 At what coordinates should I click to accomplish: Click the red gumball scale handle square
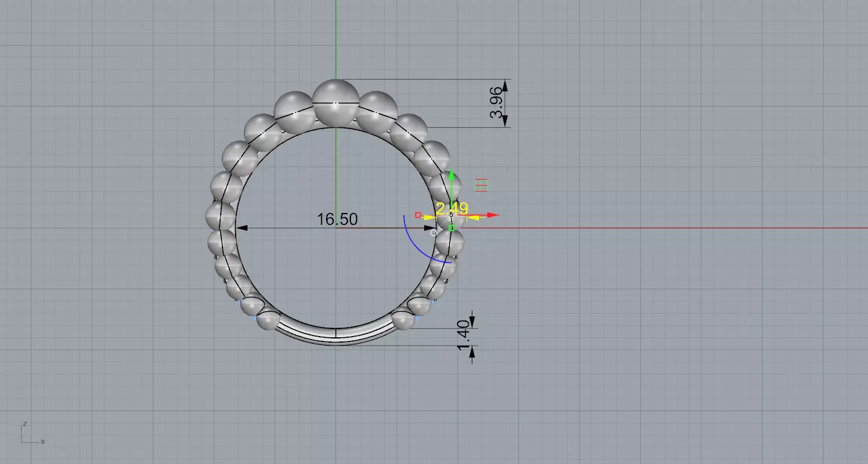click(418, 215)
